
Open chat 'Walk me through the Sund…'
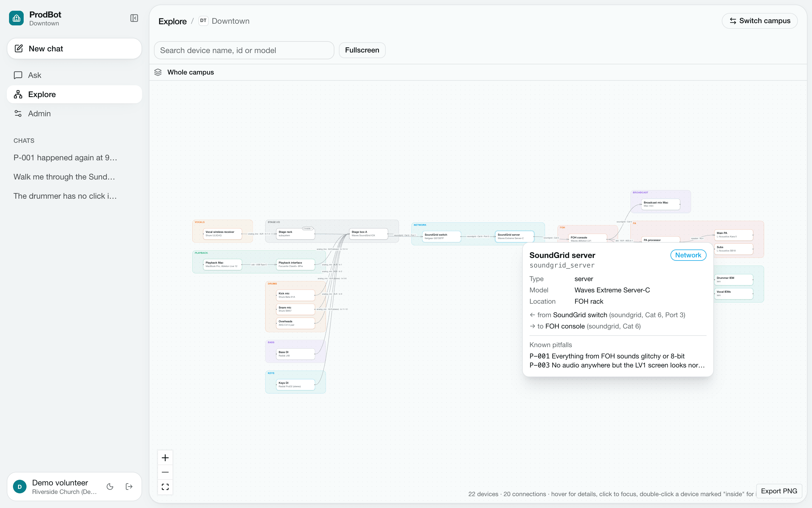click(74, 177)
